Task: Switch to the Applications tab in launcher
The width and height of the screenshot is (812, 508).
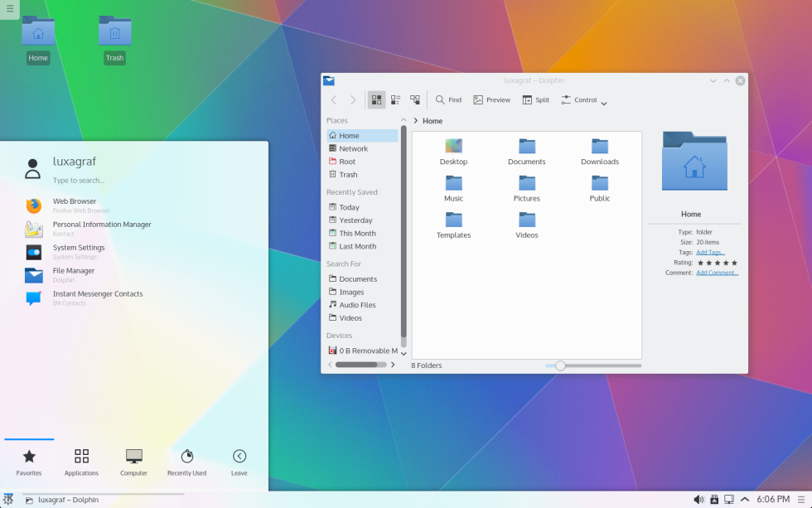Action: click(x=81, y=460)
